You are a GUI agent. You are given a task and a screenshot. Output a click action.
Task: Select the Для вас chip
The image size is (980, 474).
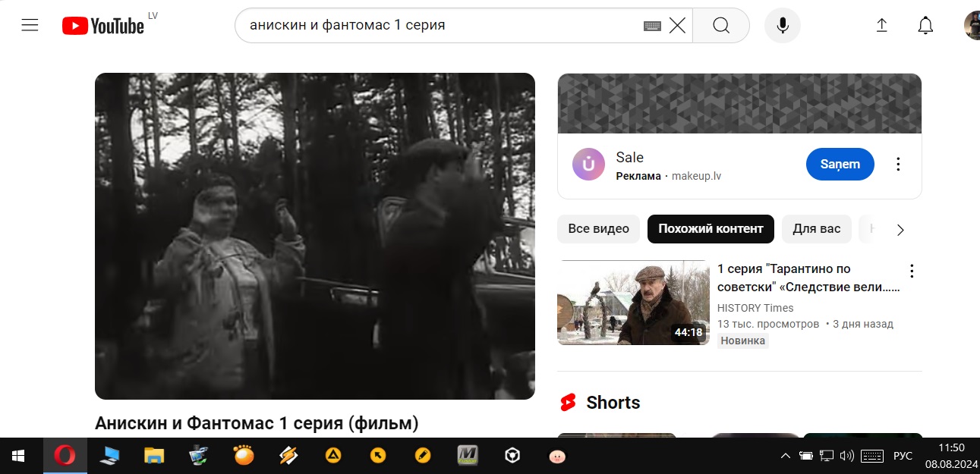(817, 229)
